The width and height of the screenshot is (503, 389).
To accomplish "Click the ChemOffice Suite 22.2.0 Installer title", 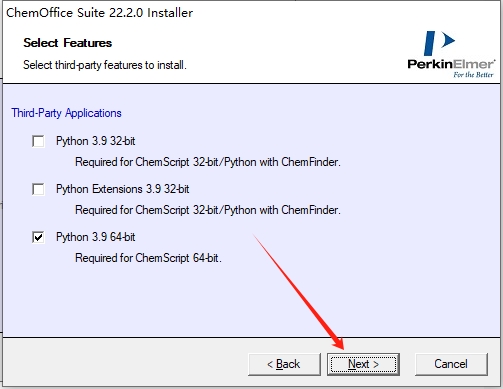I will [x=99, y=13].
